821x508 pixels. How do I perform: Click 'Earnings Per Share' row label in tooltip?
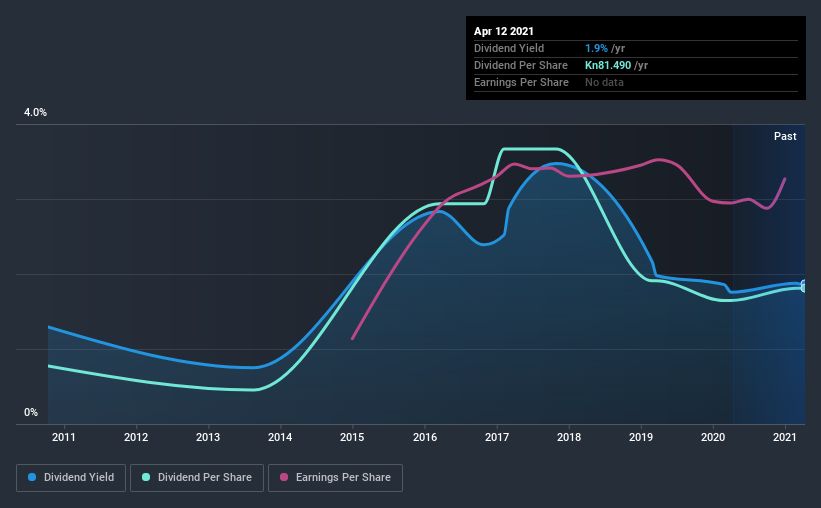521,82
